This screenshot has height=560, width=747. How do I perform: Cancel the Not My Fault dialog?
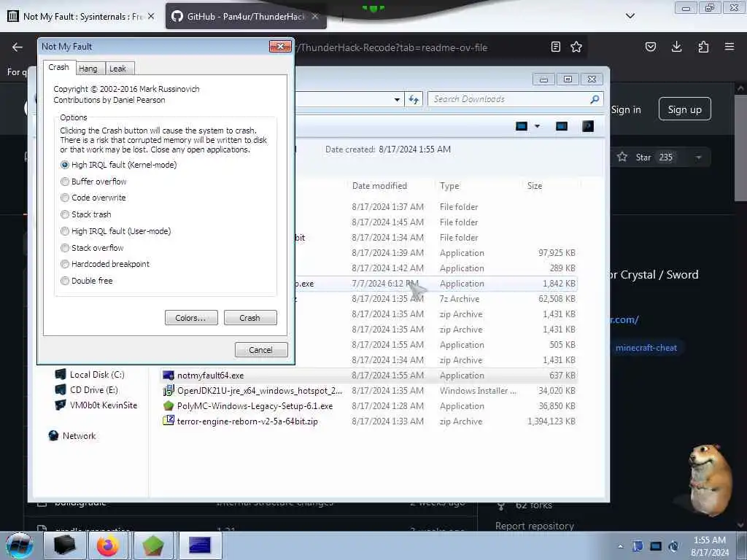pos(261,349)
